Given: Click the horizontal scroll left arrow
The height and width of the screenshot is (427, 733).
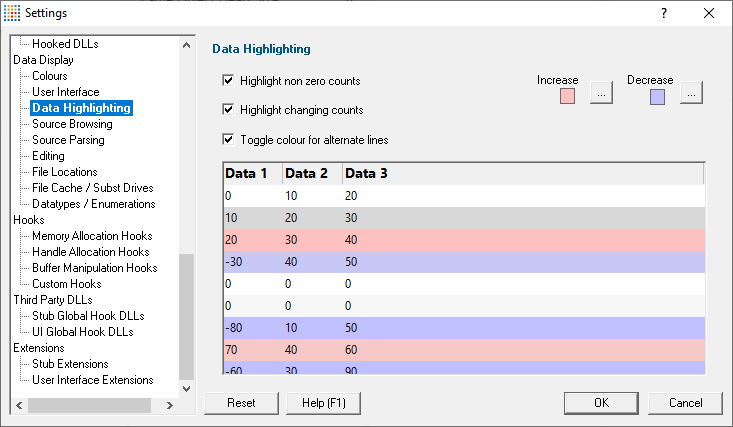Looking at the screenshot, I should coord(19,405).
